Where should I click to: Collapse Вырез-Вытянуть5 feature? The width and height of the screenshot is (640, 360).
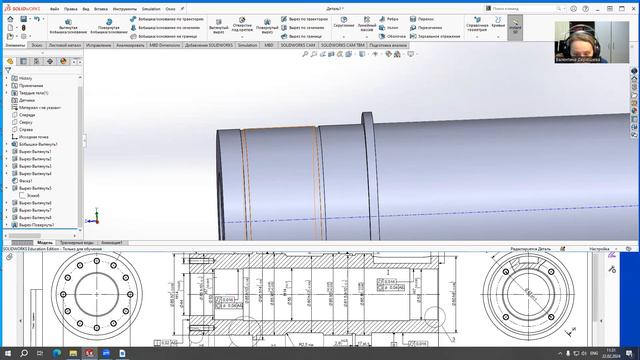[7, 188]
